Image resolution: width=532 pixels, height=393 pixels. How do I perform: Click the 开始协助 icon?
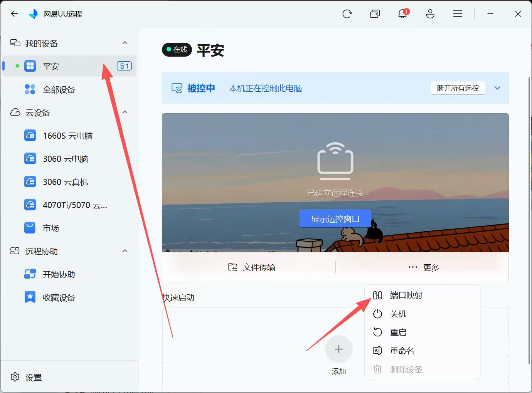tap(30, 274)
